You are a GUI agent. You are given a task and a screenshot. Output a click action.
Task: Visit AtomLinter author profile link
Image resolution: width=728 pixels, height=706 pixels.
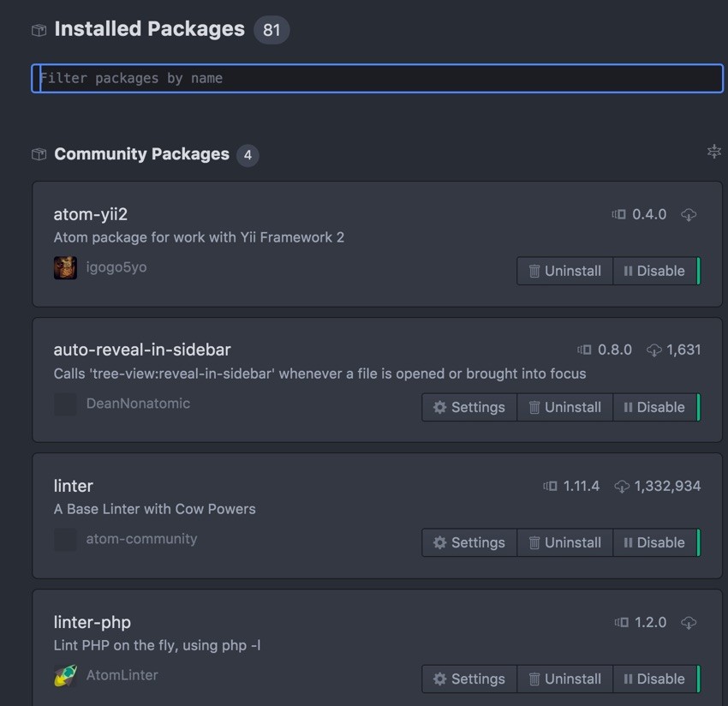click(122, 675)
